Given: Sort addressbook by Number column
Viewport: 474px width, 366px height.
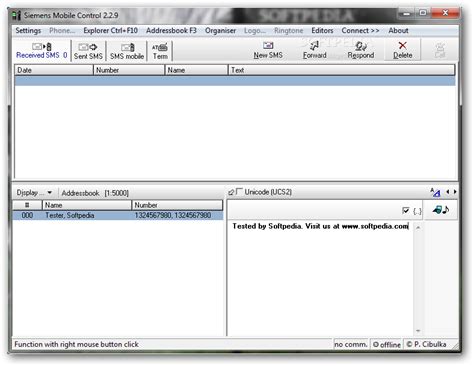Looking at the screenshot, I should (177, 205).
